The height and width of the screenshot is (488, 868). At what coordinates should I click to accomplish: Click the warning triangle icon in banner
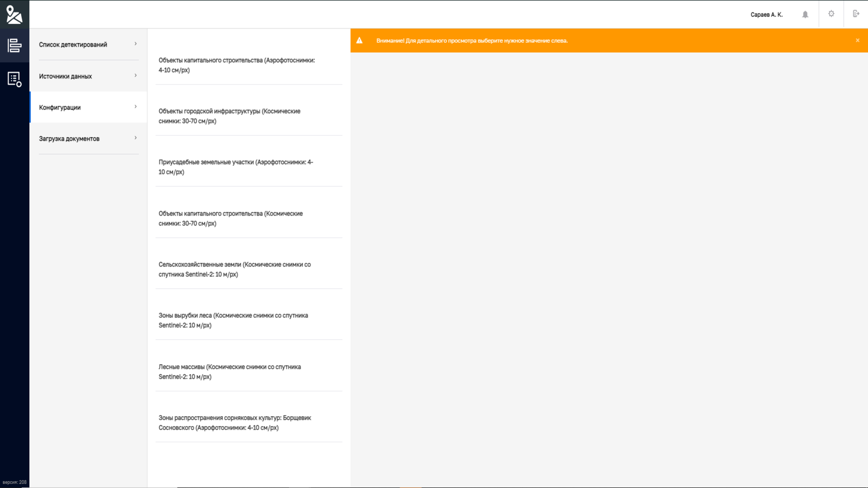click(359, 40)
